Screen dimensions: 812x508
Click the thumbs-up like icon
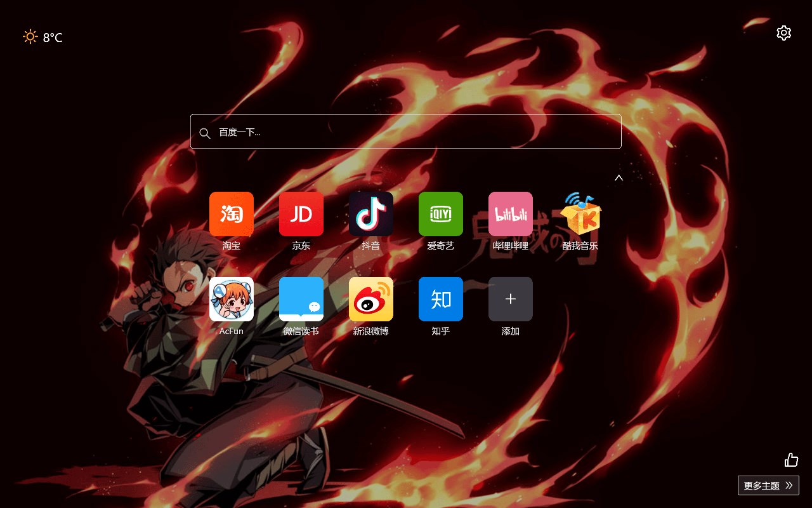pos(791,460)
